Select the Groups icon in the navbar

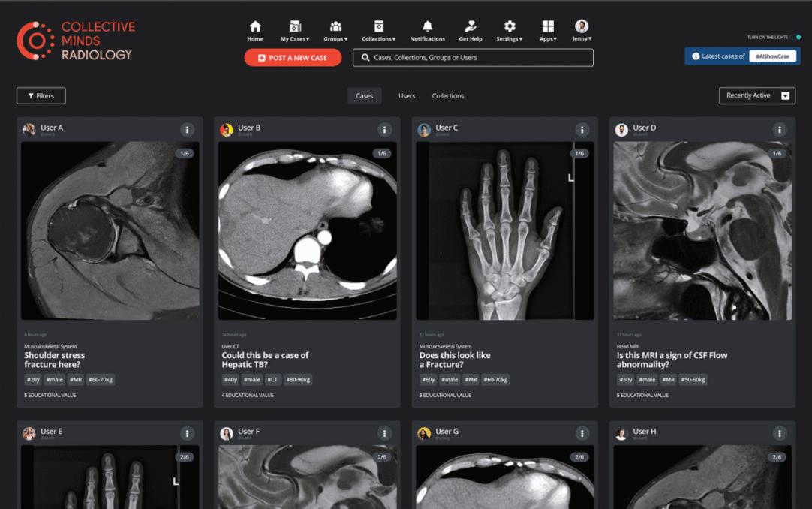[x=335, y=25]
